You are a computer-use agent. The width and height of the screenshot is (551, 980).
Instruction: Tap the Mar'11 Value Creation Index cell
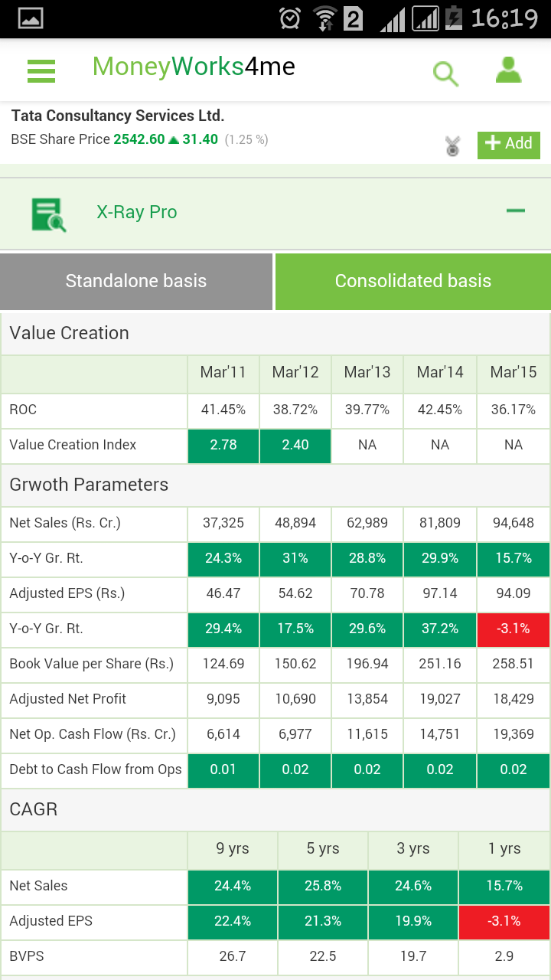[x=223, y=445]
